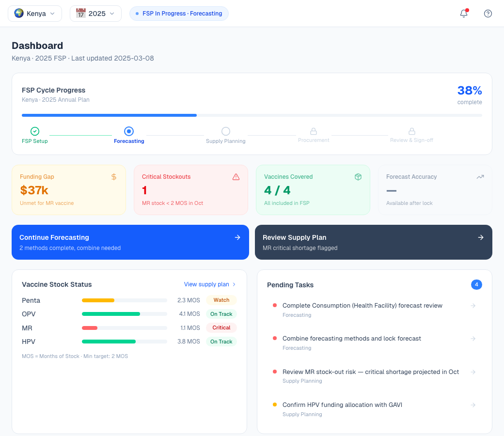
Task: Click the Forecast Accuracy card
Action: pyautogui.click(x=435, y=190)
